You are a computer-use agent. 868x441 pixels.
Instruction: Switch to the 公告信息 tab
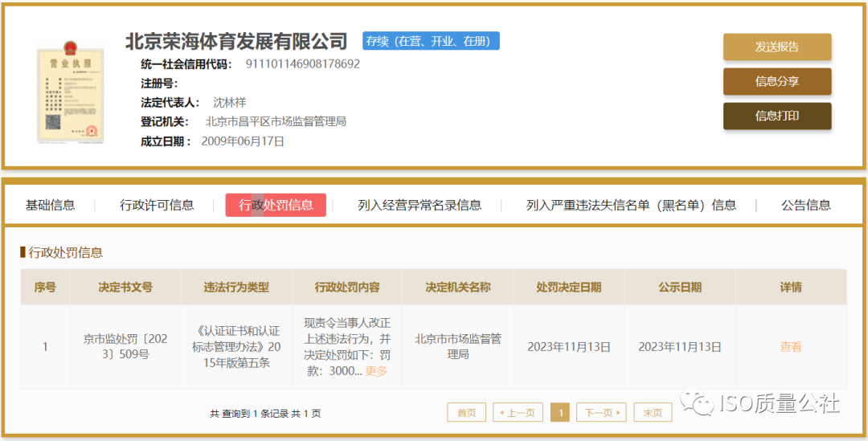click(x=806, y=206)
